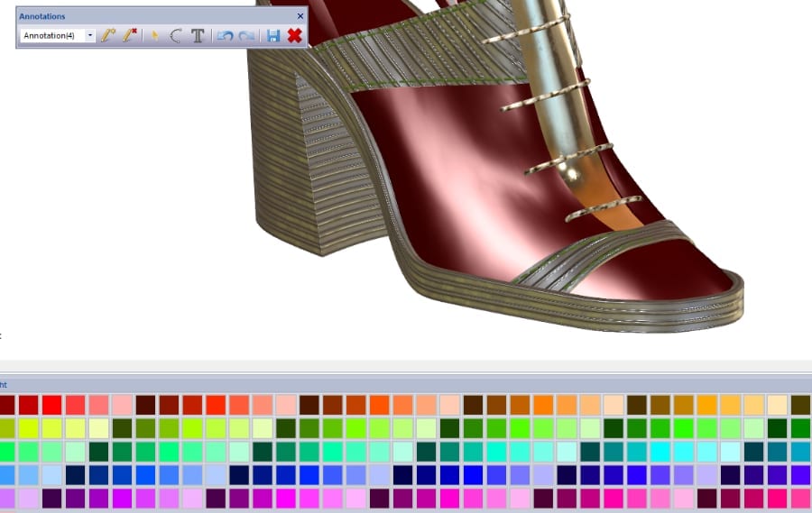Choose the pure blue swatch in the fourth row
812x513 pixels.
coord(474,475)
